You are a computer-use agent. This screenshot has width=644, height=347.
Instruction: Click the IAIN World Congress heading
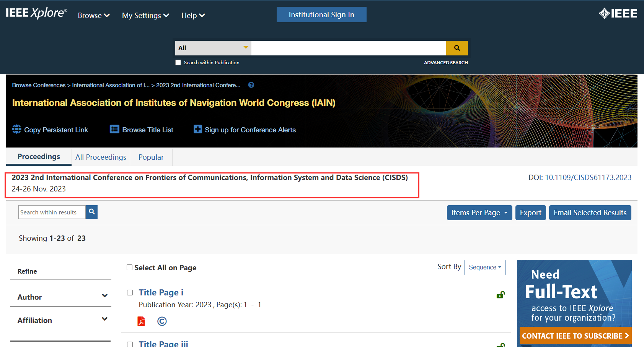pos(174,103)
